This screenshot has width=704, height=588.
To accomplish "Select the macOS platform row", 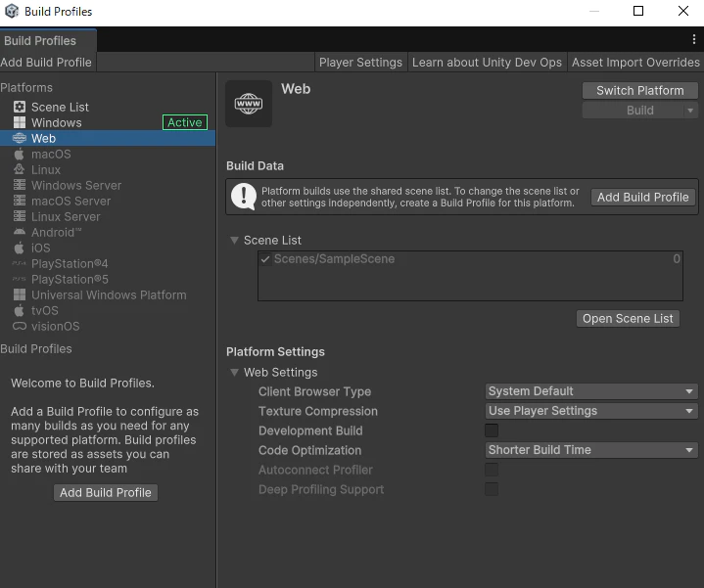I will [x=108, y=154].
